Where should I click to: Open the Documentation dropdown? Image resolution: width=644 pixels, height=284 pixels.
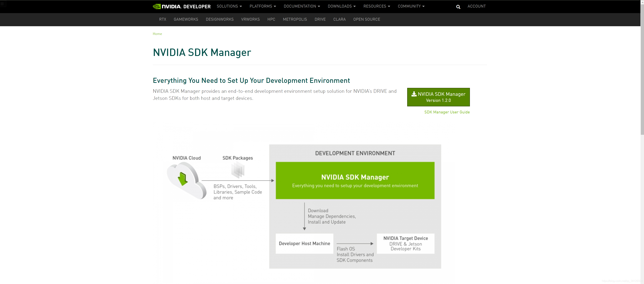click(302, 6)
